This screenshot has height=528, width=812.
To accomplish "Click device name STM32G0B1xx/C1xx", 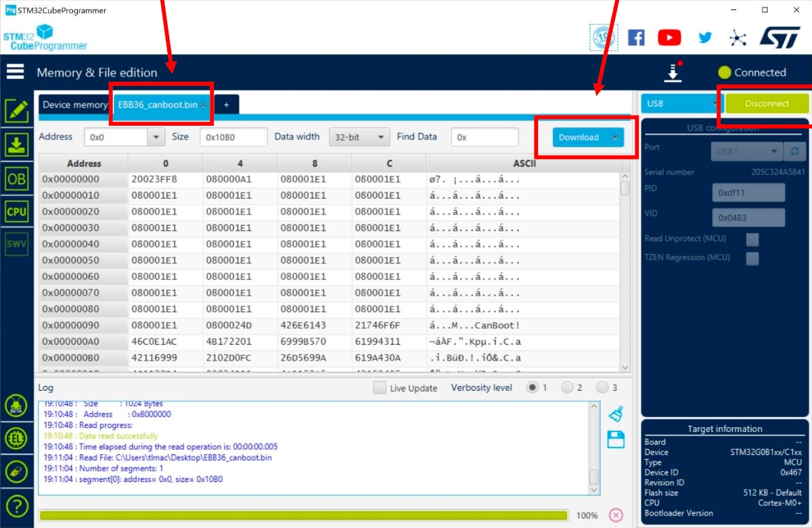I will 765,452.
